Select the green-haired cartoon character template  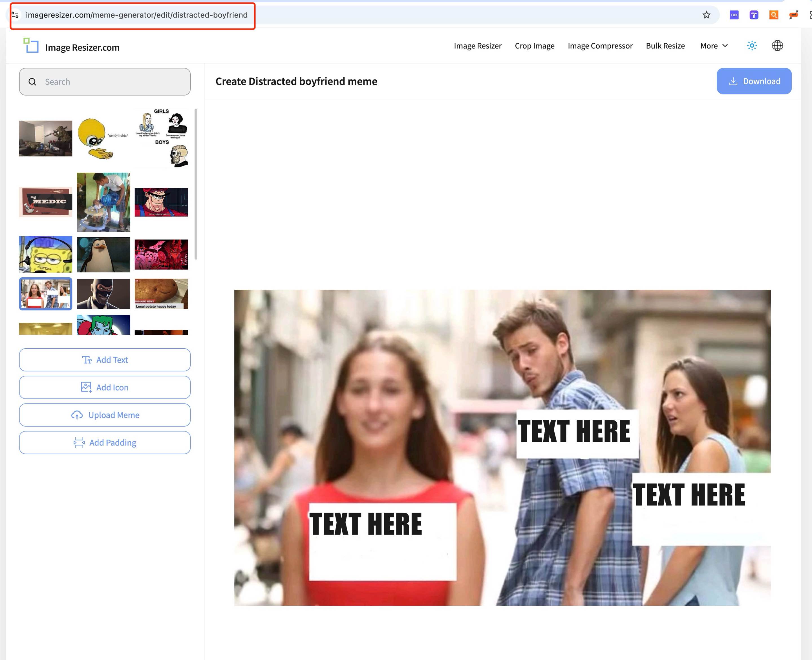tap(103, 325)
